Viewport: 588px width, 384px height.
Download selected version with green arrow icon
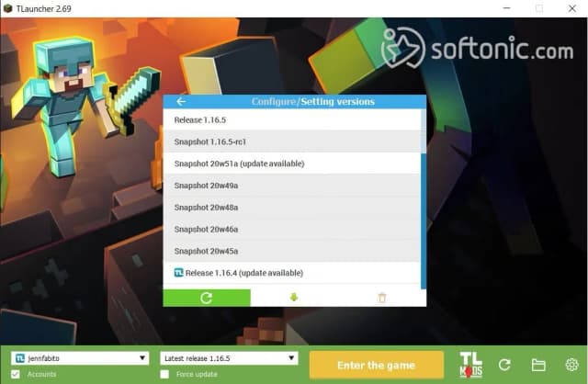[294, 298]
